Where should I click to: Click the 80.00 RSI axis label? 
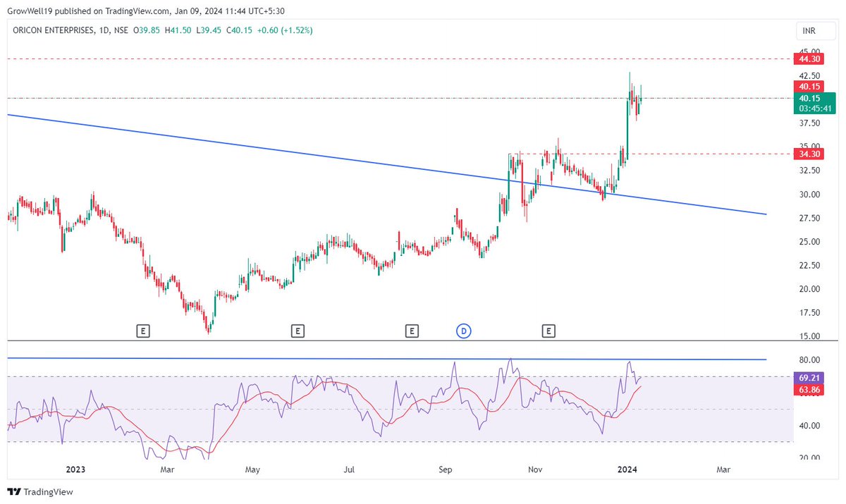click(x=811, y=360)
